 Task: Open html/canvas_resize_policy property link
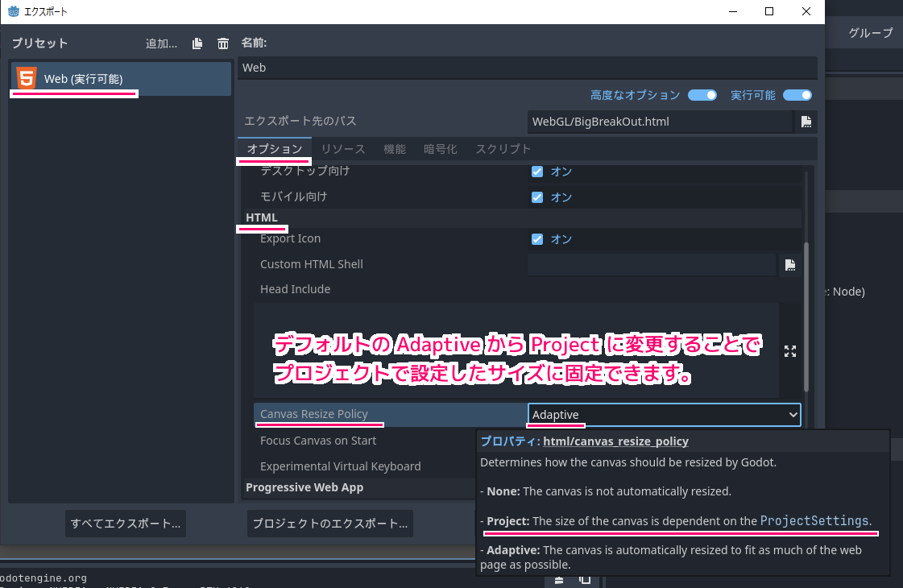coord(615,441)
